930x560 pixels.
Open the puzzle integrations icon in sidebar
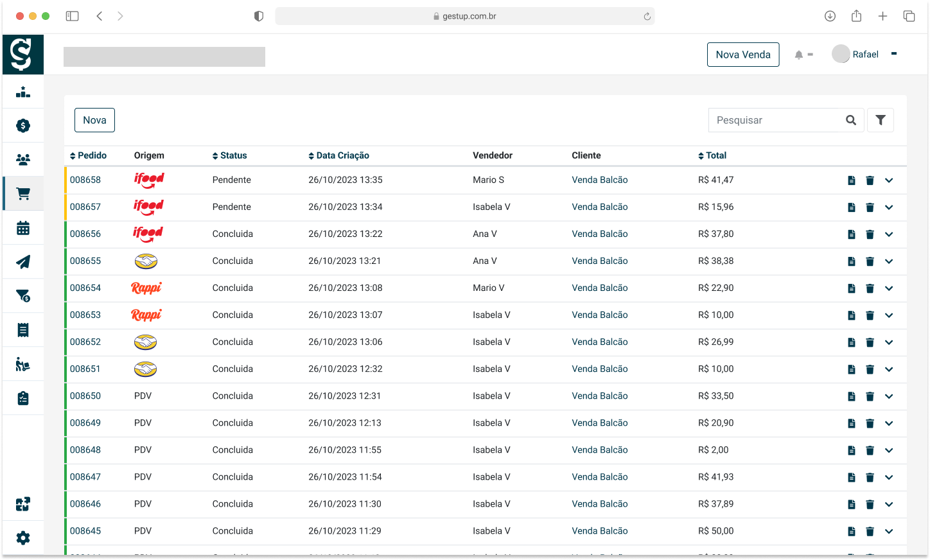coord(23,504)
